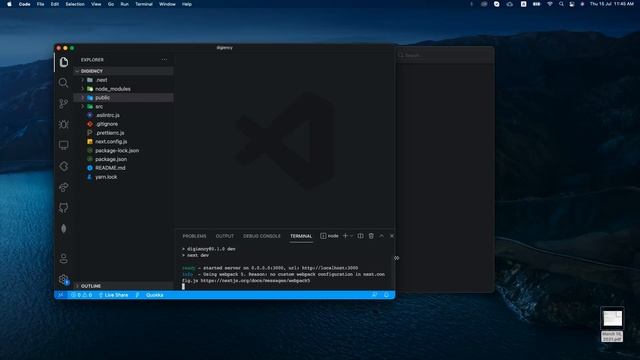Split the terminal panel
Viewport: 640px width, 360px height.
click(x=360, y=236)
